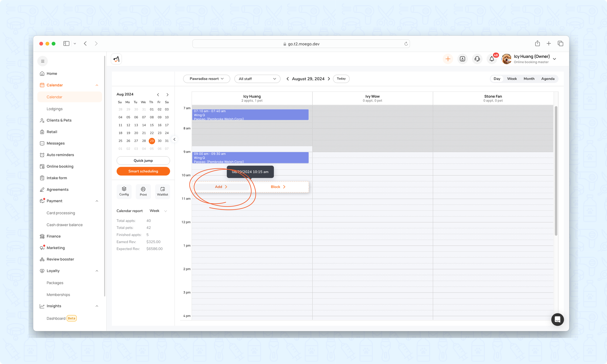Click the Smart scheduling button

click(x=143, y=171)
